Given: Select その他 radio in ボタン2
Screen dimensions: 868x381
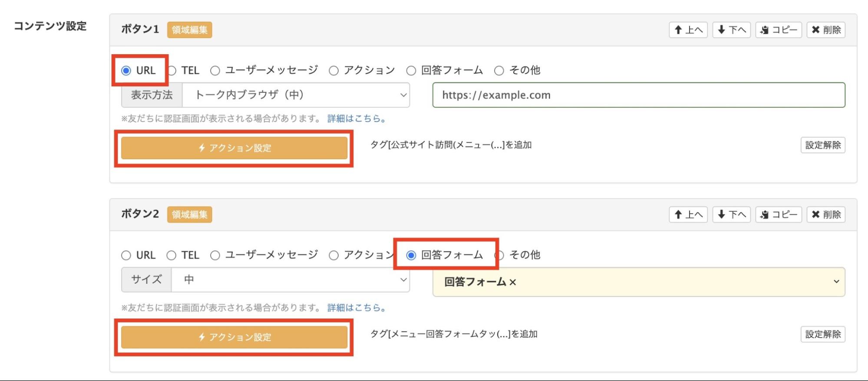Looking at the screenshot, I should click(500, 255).
